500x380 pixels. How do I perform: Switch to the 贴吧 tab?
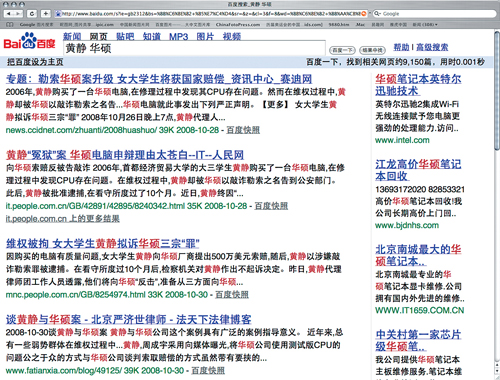point(125,36)
